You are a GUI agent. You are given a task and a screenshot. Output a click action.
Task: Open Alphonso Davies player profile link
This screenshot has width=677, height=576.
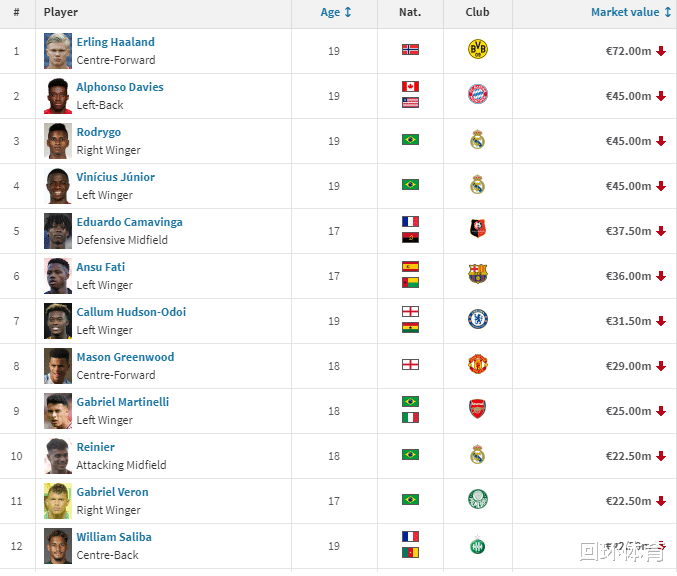coord(120,87)
